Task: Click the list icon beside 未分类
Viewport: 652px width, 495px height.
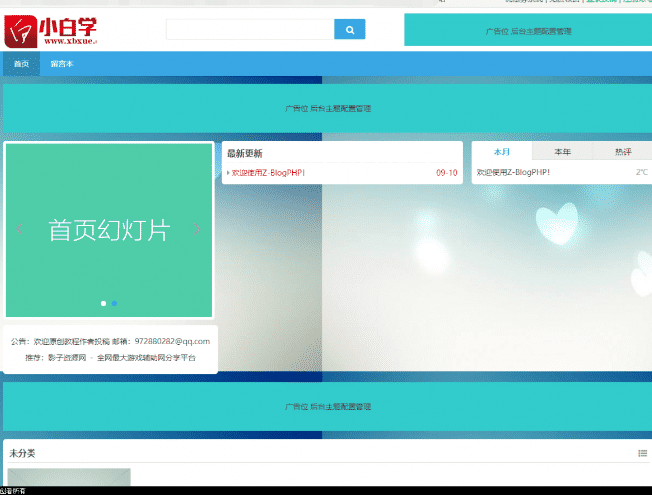Action: click(642, 454)
